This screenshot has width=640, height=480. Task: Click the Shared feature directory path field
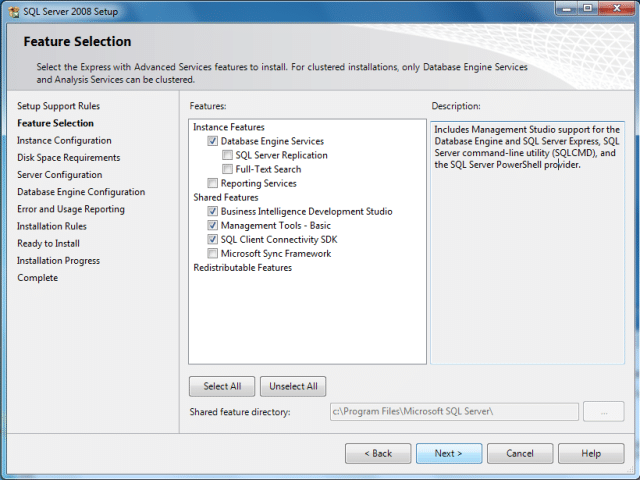point(454,411)
